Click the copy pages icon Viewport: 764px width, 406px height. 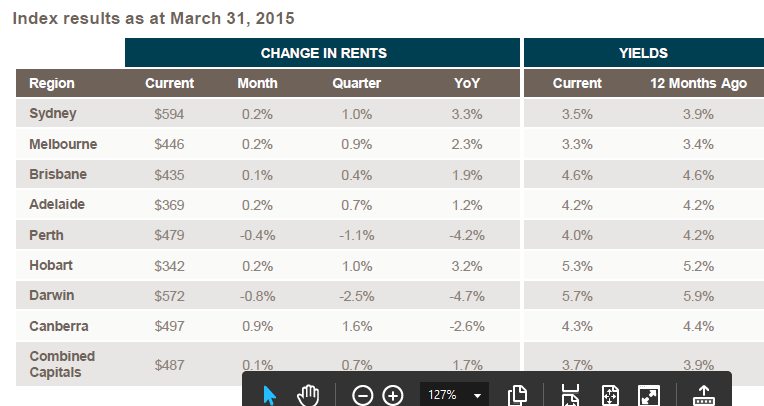518,395
